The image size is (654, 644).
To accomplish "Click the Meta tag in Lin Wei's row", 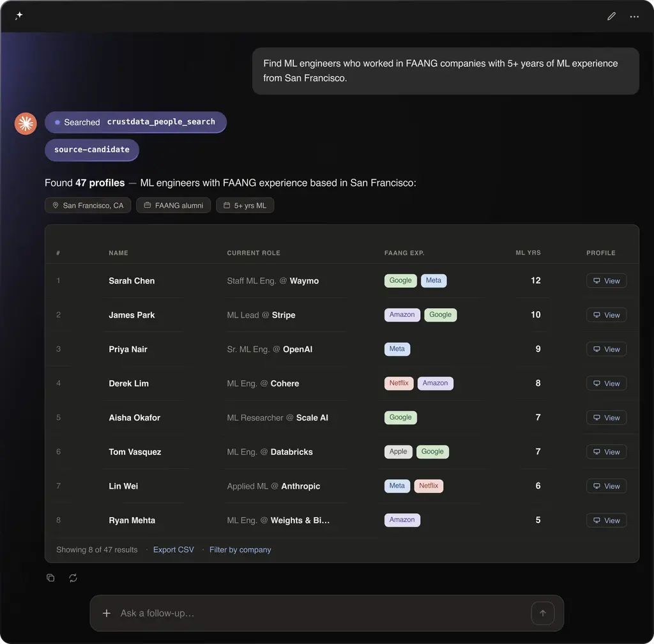I will pos(397,486).
